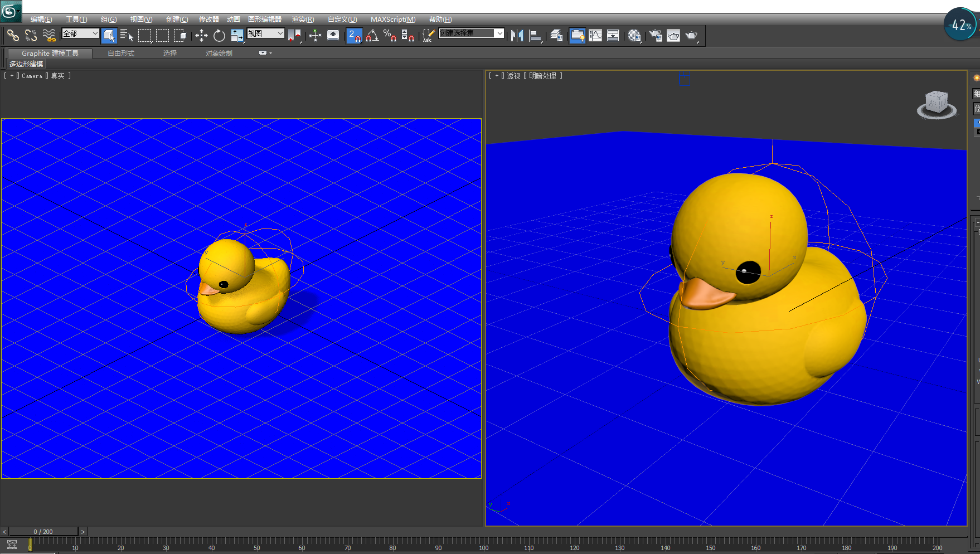Open the Rendered Frame Window

(x=673, y=36)
